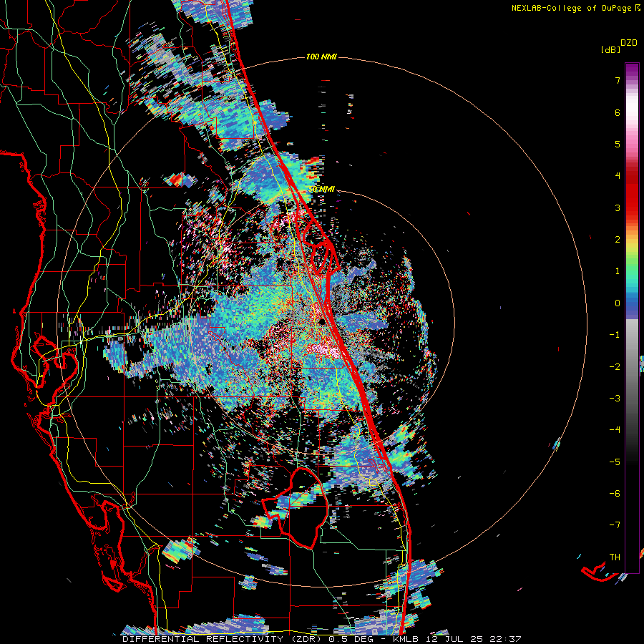This screenshot has width=644, height=644.
Task: Click the 2 label on the color scale
Action: (618, 240)
